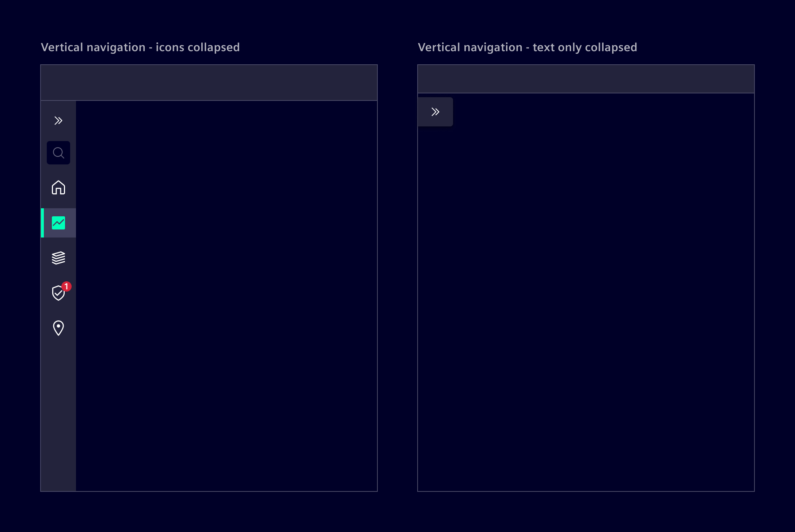This screenshot has height=532, width=795.
Task: Click the double-chevron at top of left sidebar
Action: 58,121
